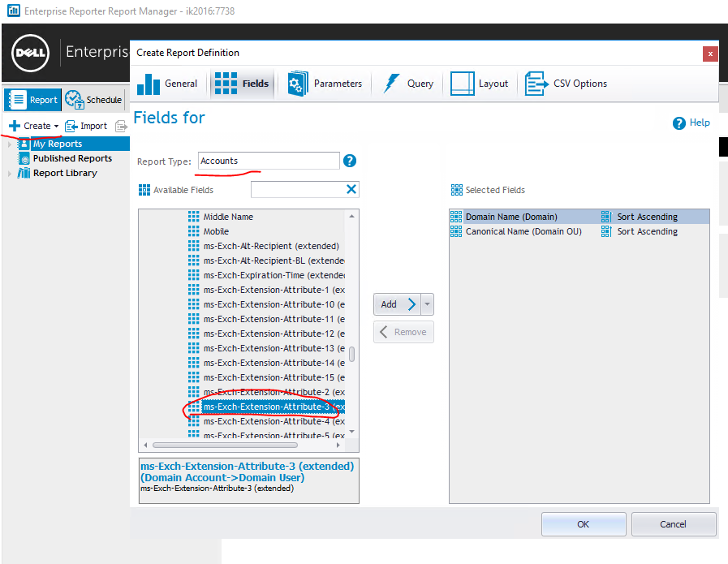Clear the Available Fields search with X
Screen dimensions: 728x564
pyautogui.click(x=351, y=189)
